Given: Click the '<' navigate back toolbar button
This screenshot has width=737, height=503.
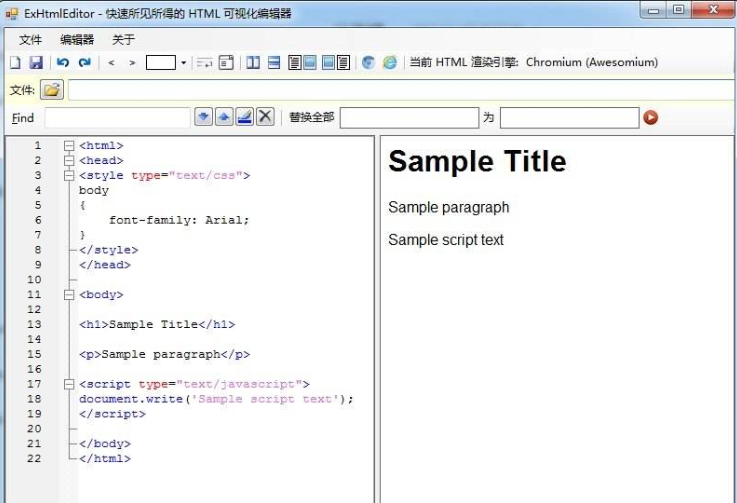Looking at the screenshot, I should [111, 63].
